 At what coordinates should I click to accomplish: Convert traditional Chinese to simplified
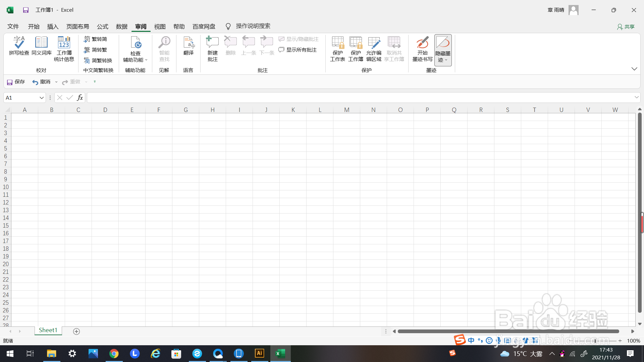(96, 39)
